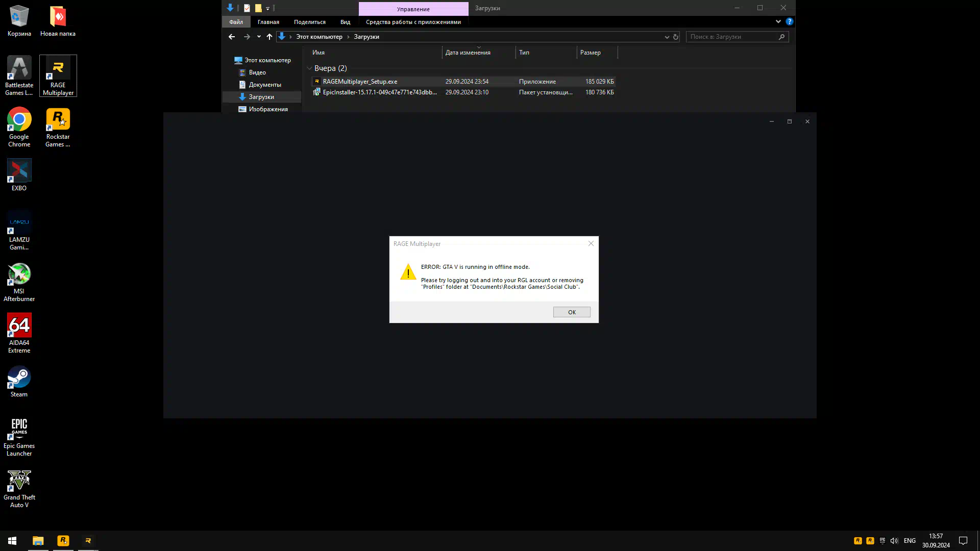Select the Grand Theft Auto V desktop icon
This screenshot has height=551, width=980.
coord(19,488)
